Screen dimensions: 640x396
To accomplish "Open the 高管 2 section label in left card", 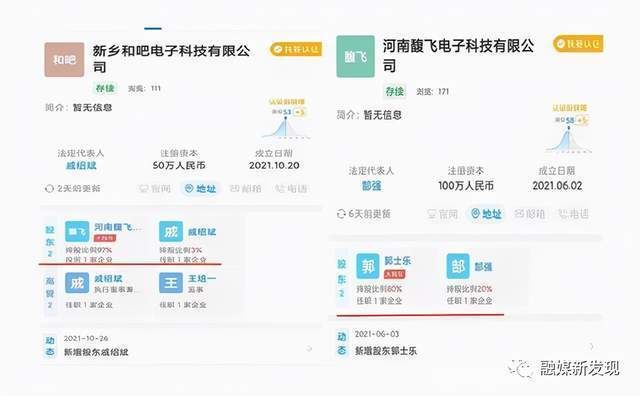I will [50, 293].
